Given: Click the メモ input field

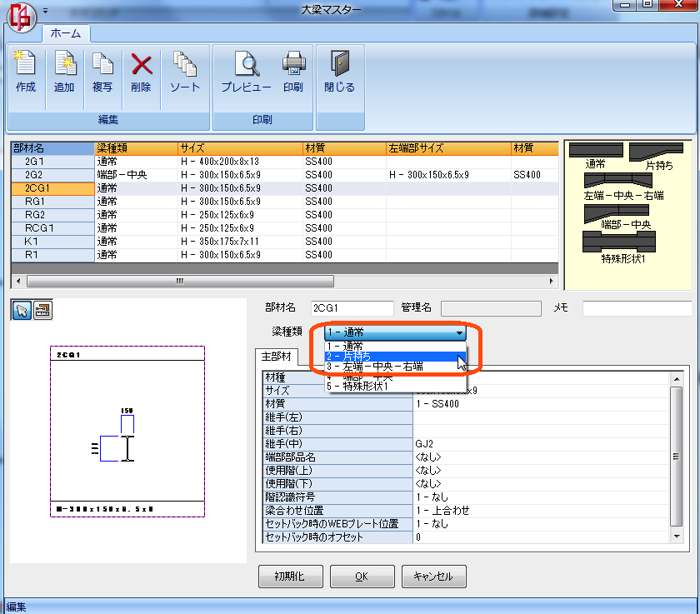Looking at the screenshot, I should (637, 308).
